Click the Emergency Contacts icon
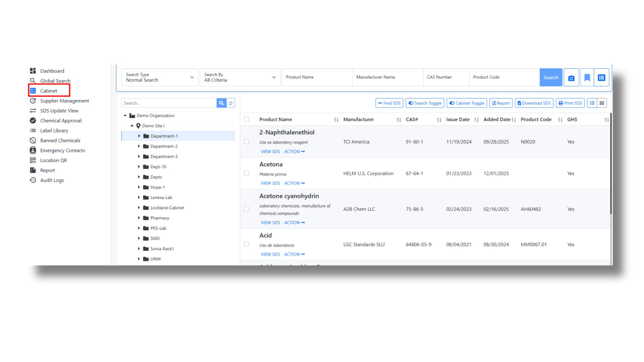 33,150
